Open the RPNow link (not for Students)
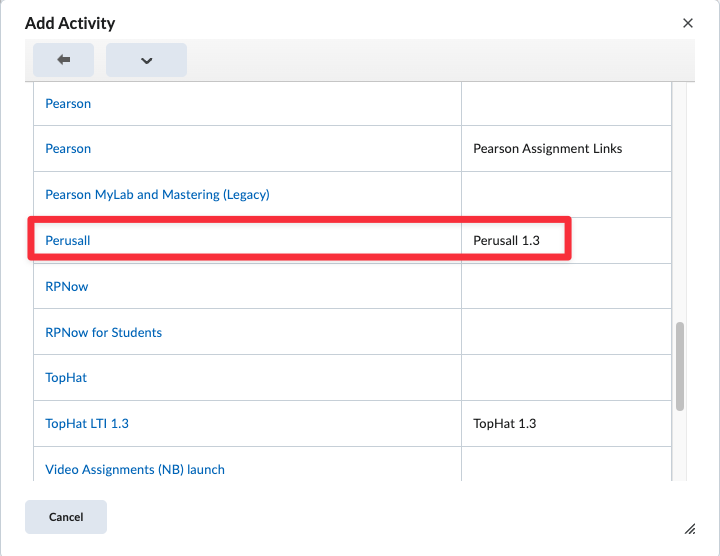Viewport: 720px width, 556px height. click(67, 286)
